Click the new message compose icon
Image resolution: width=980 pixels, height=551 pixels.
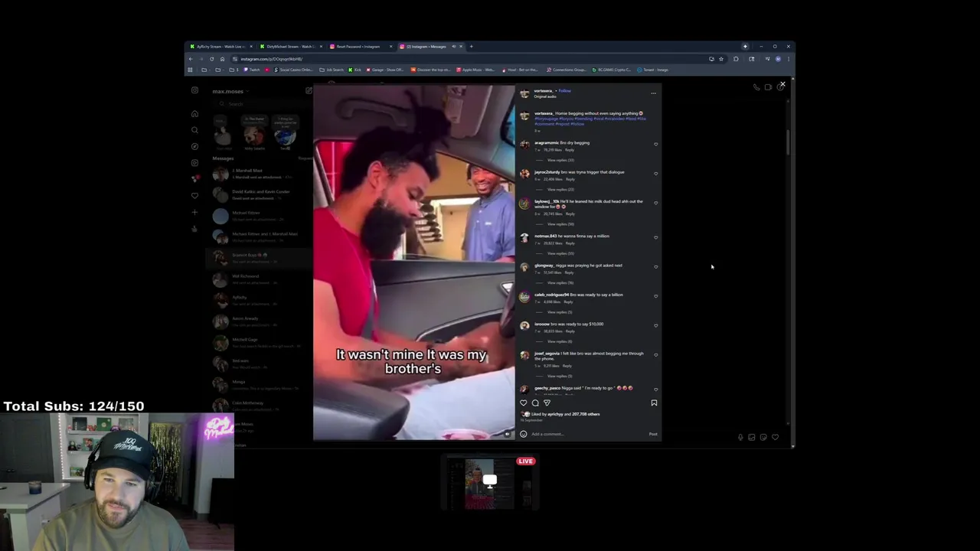click(309, 91)
